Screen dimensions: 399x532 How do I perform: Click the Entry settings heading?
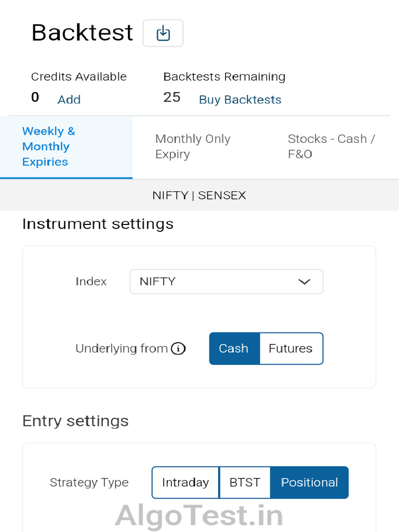coord(75,421)
